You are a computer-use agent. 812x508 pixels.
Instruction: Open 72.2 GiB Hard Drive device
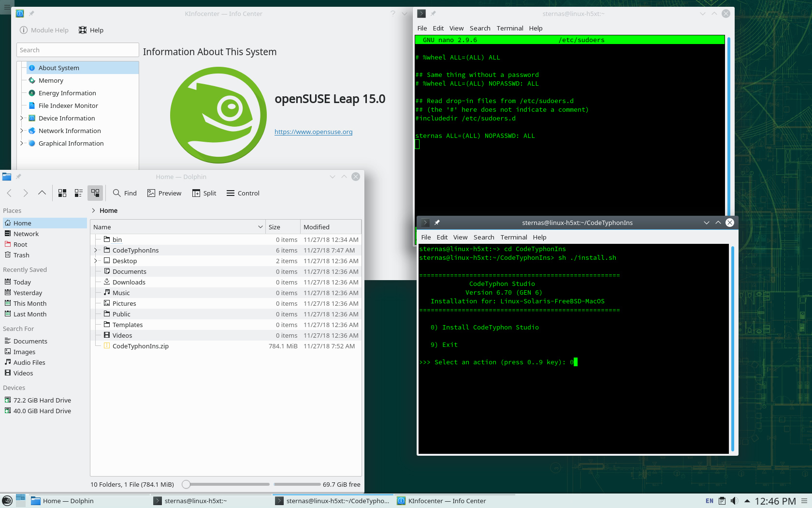45,400
